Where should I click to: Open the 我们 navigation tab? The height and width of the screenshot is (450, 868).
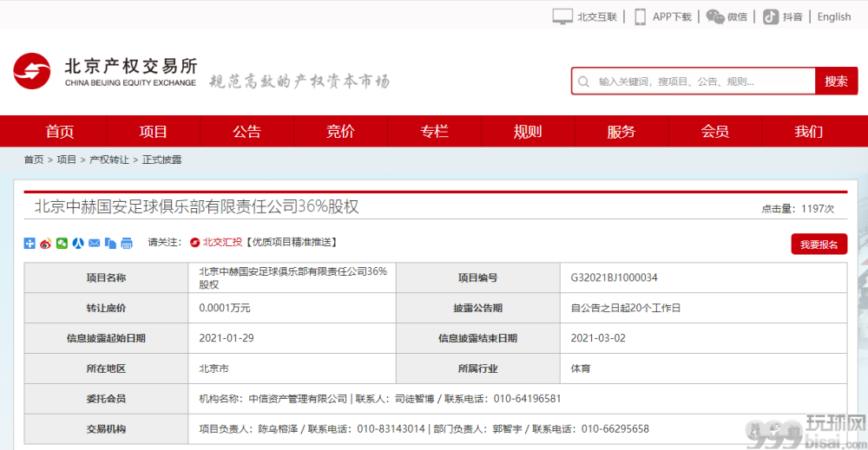(808, 131)
